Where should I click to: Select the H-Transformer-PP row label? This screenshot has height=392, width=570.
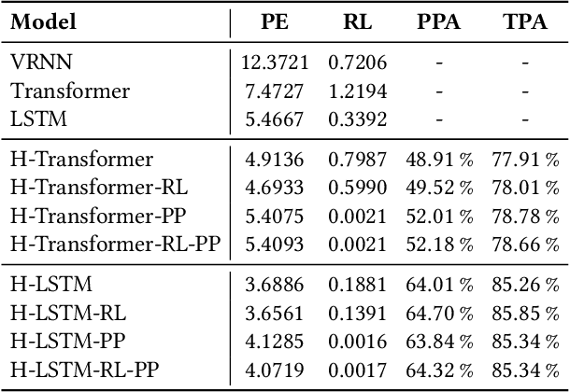(x=98, y=217)
